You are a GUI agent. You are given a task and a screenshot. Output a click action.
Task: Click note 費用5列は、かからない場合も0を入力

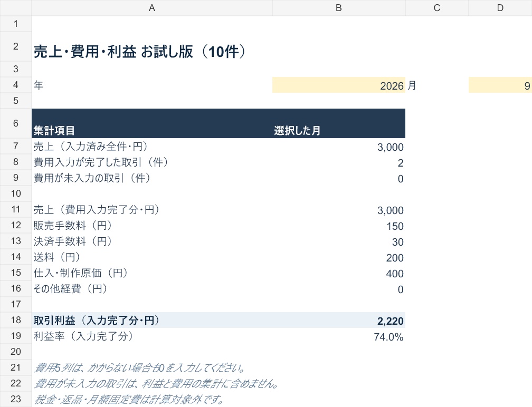139,367
